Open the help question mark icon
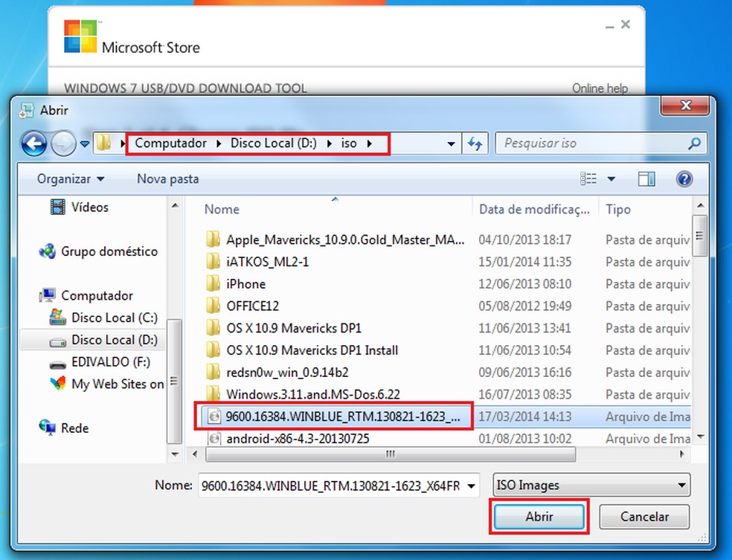Screen dimensions: 732x560 pyautogui.click(x=684, y=178)
